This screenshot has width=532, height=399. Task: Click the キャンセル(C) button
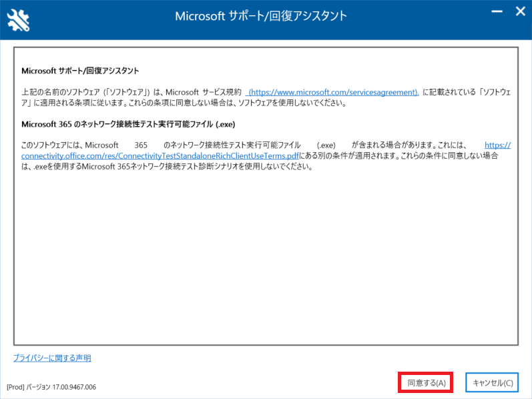(492, 383)
